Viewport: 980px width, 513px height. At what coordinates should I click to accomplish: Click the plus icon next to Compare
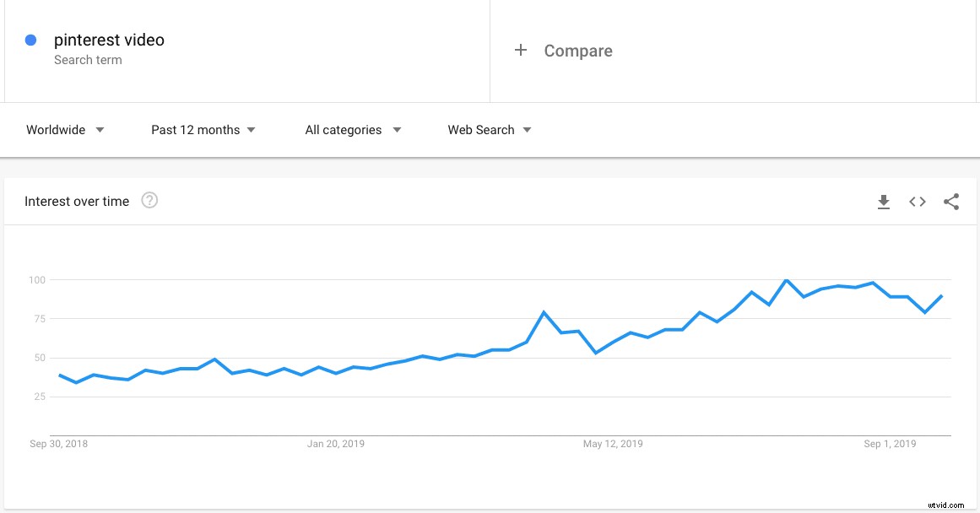(522, 50)
